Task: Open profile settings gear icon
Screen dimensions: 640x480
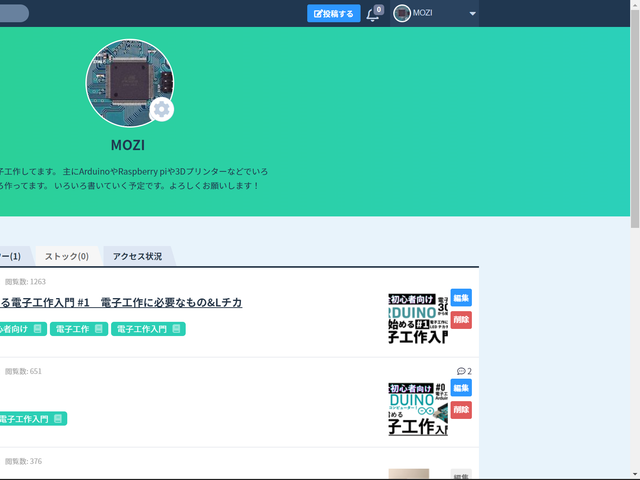Action: (x=162, y=109)
